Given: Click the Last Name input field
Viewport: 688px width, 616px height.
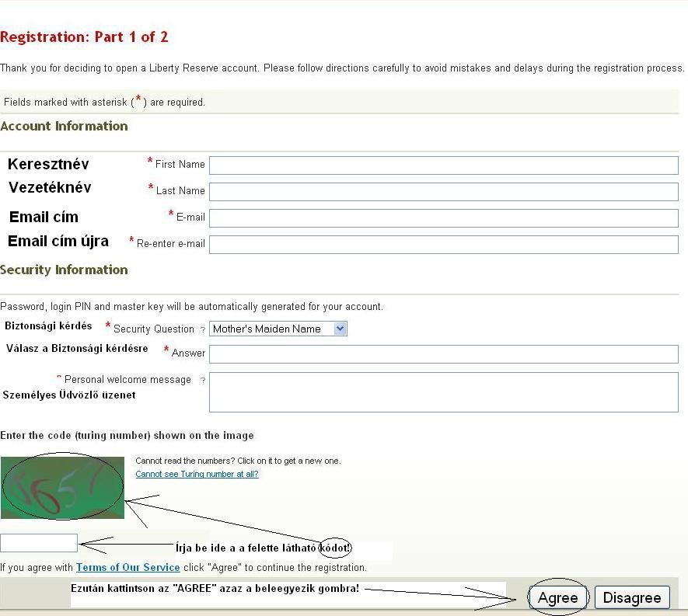Looking at the screenshot, I should 444,192.
